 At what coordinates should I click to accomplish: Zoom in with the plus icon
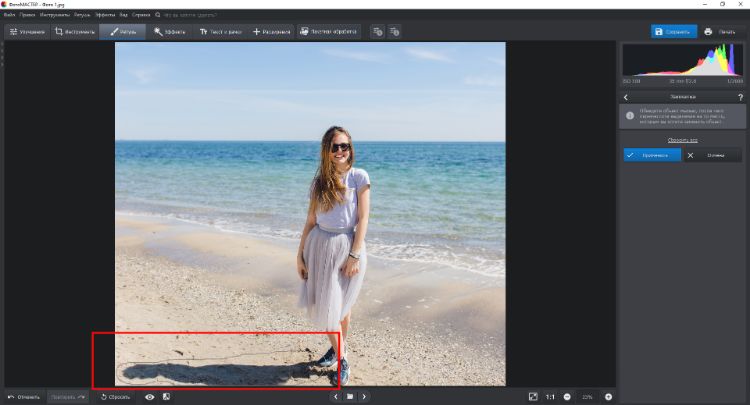click(x=608, y=397)
